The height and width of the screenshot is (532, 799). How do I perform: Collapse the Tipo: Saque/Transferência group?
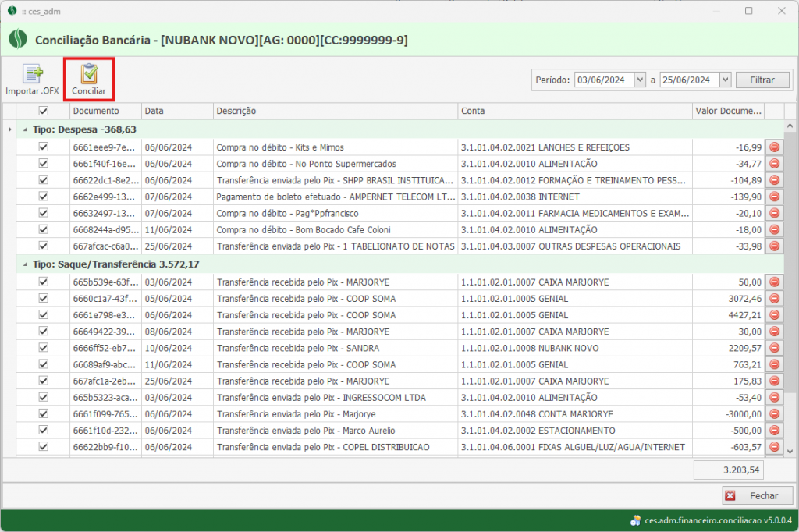pos(26,264)
